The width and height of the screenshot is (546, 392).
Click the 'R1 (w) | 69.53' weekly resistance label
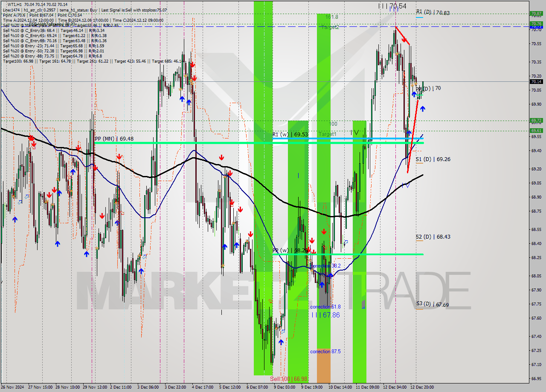(290, 134)
